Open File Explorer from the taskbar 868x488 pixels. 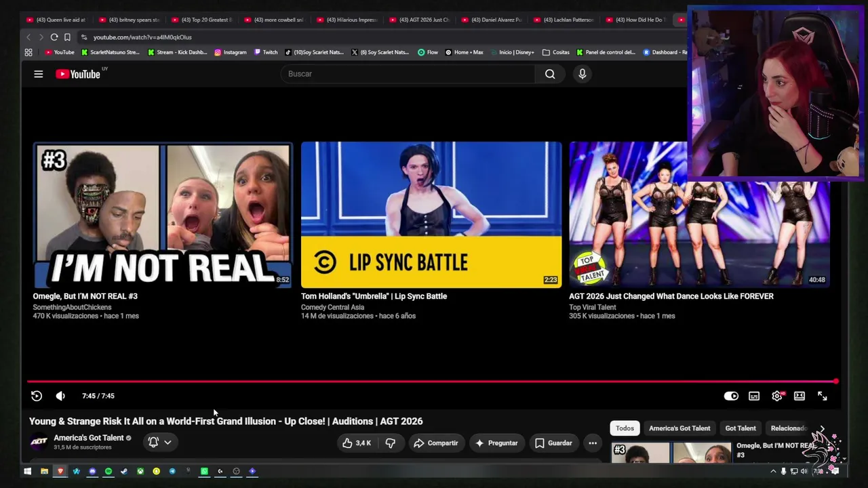pyautogui.click(x=44, y=471)
